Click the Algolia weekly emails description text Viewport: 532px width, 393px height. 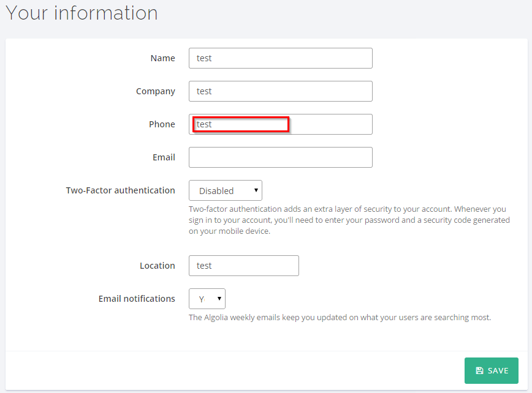(x=340, y=318)
